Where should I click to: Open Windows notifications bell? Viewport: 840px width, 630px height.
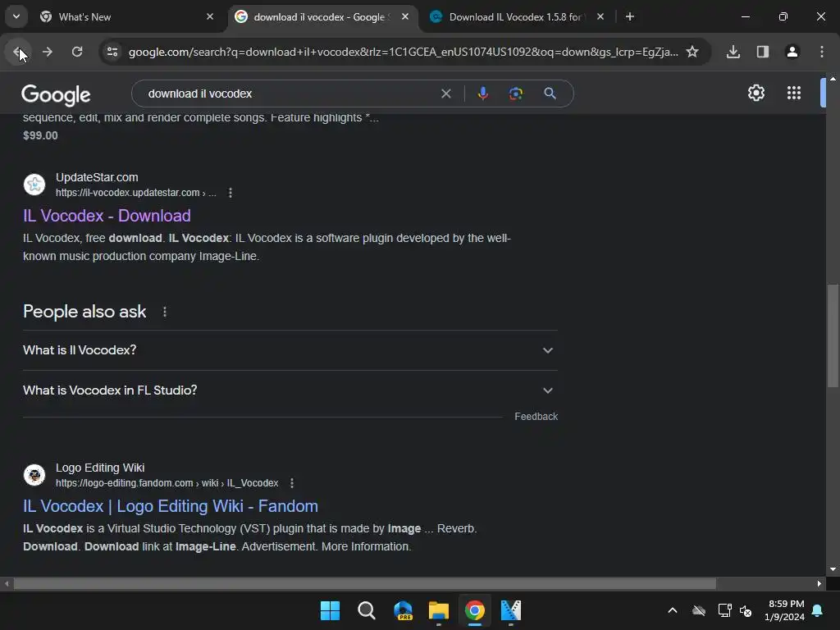coord(818,610)
